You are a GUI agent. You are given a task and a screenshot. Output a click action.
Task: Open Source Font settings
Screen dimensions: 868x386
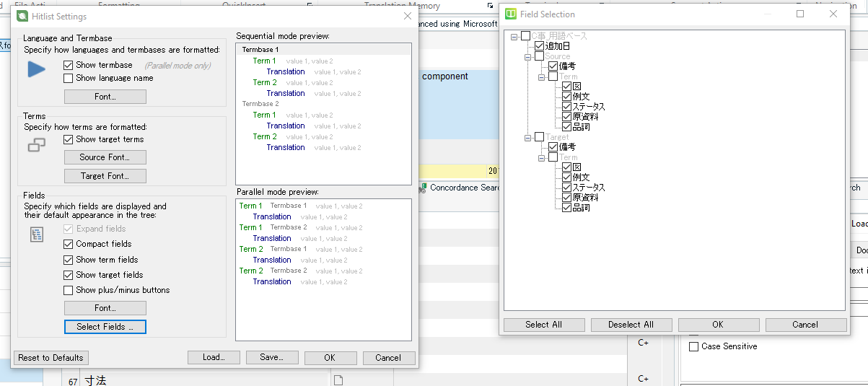(105, 157)
